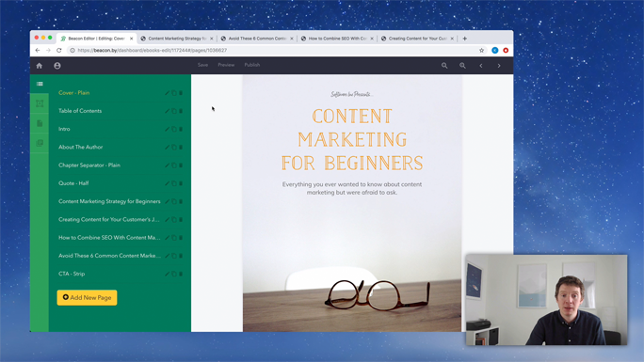Edit the CTA - Strip page name
The width and height of the screenshot is (644, 362).
(x=167, y=274)
